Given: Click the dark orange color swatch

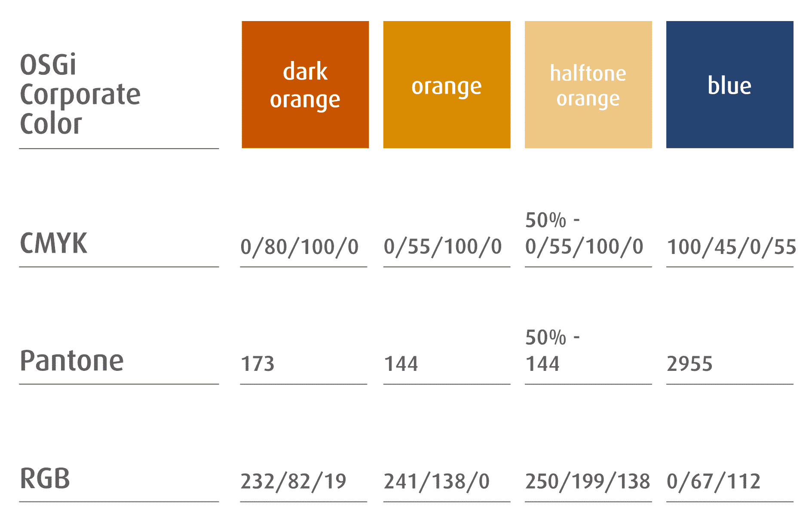Looking at the screenshot, I should tap(305, 85).
